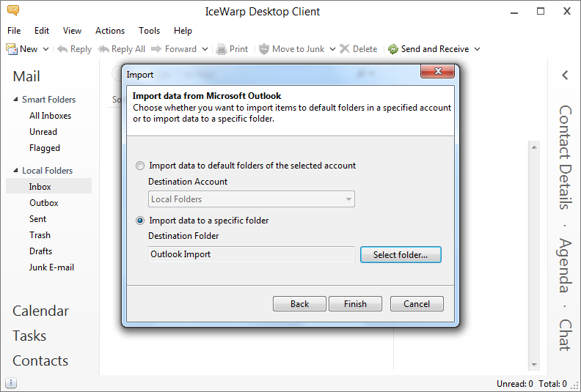The height and width of the screenshot is (392, 581).
Task: Collapse the Smart Folders tree
Action: (x=15, y=99)
